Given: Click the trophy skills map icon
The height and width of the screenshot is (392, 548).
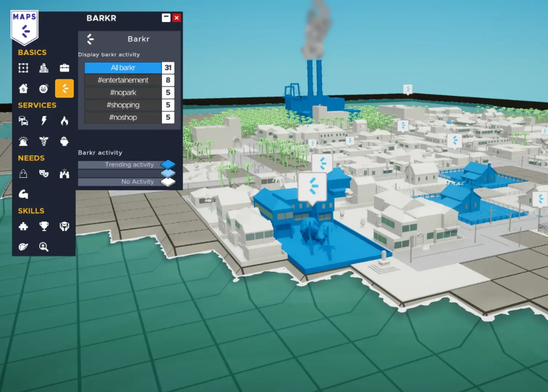Looking at the screenshot, I should [44, 226].
